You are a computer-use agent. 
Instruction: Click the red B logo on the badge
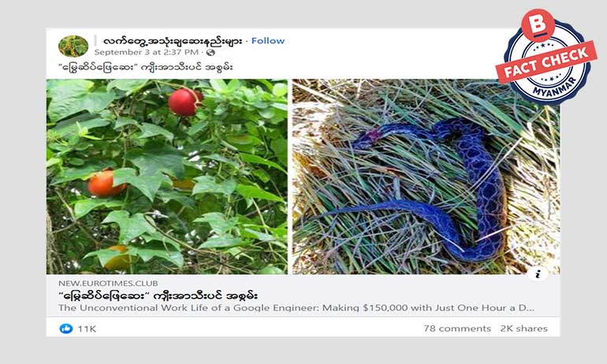pyautogui.click(x=538, y=25)
